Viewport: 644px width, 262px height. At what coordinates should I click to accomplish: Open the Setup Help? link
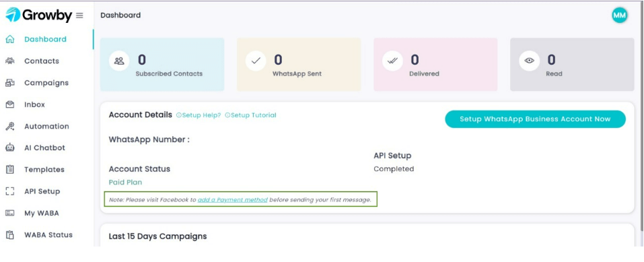coord(199,115)
